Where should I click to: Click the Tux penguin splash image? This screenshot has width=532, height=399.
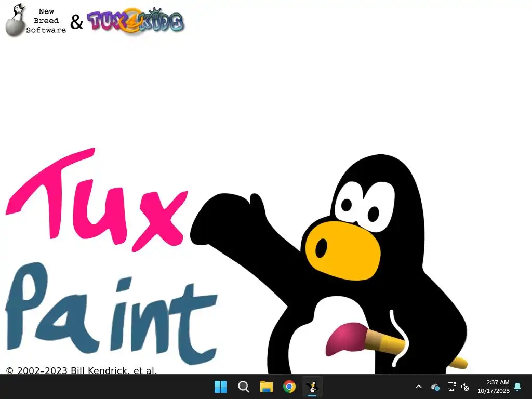coord(328,264)
